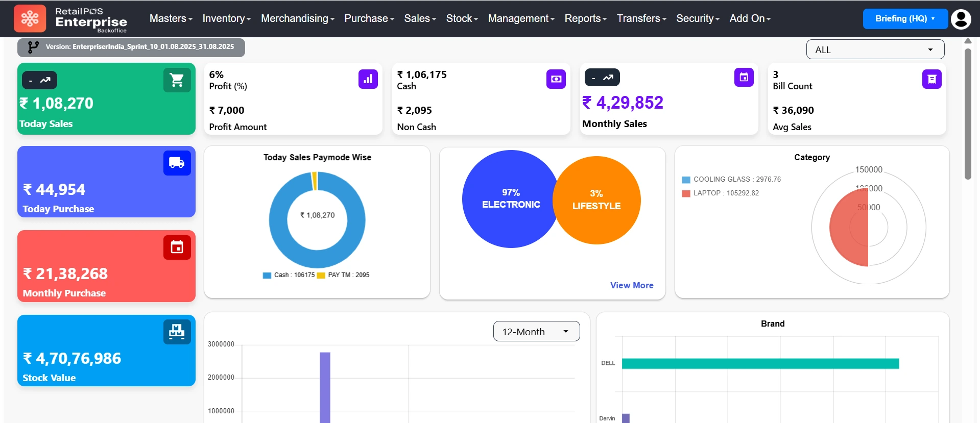Screen dimensions: 980x423
Task: Click the warehouse icon on Stock Value card
Action: (177, 332)
